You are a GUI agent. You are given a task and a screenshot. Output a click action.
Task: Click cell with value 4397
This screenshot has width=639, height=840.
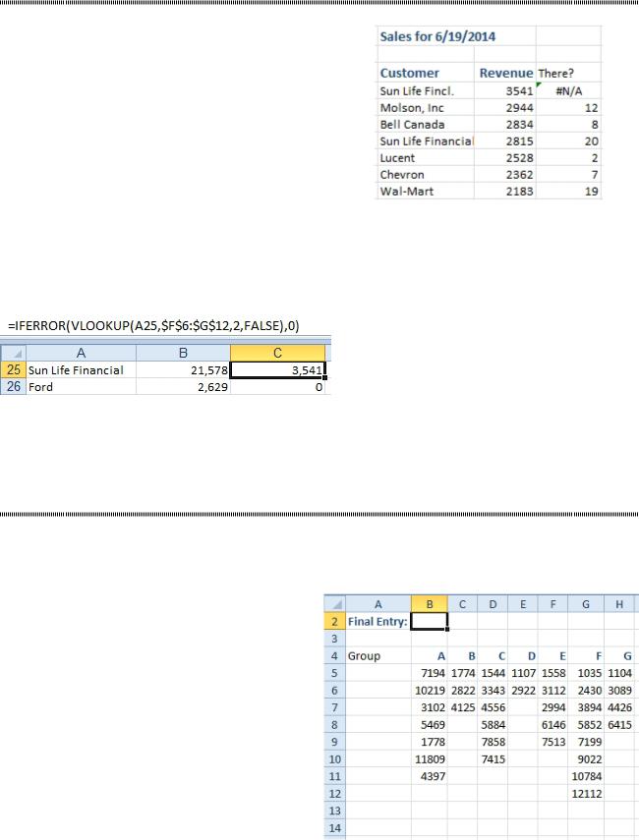[x=429, y=776]
